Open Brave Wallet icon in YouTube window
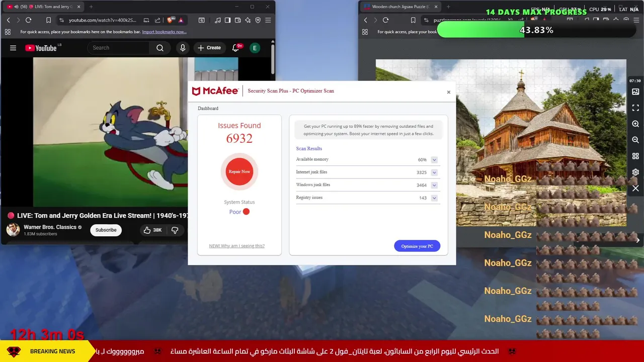 pyautogui.click(x=237, y=20)
